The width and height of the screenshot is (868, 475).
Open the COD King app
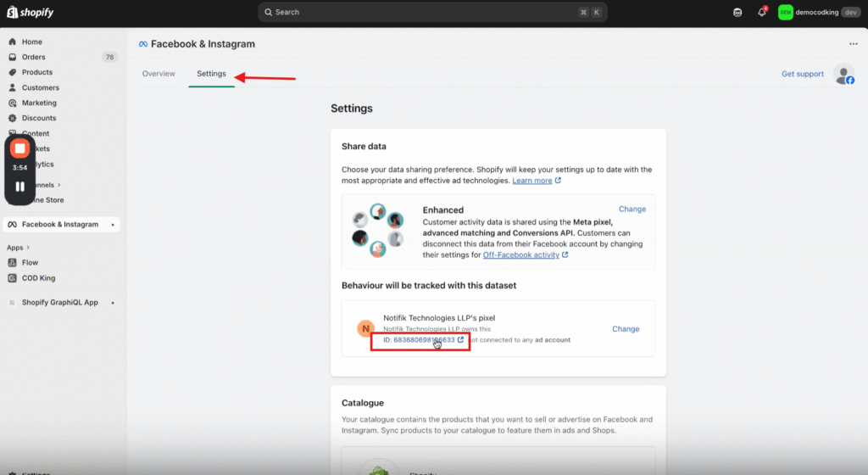38,278
